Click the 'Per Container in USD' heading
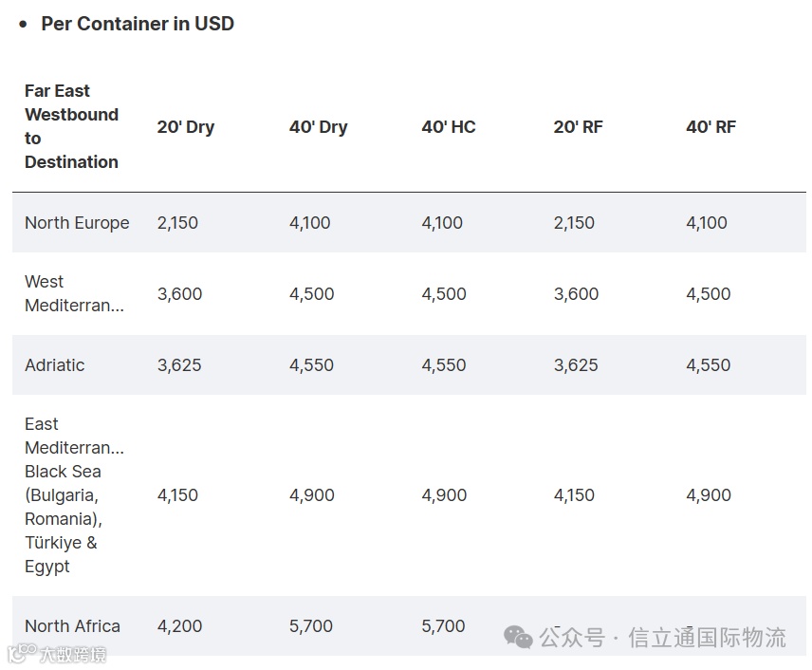The width and height of the screenshot is (812, 670). (138, 24)
